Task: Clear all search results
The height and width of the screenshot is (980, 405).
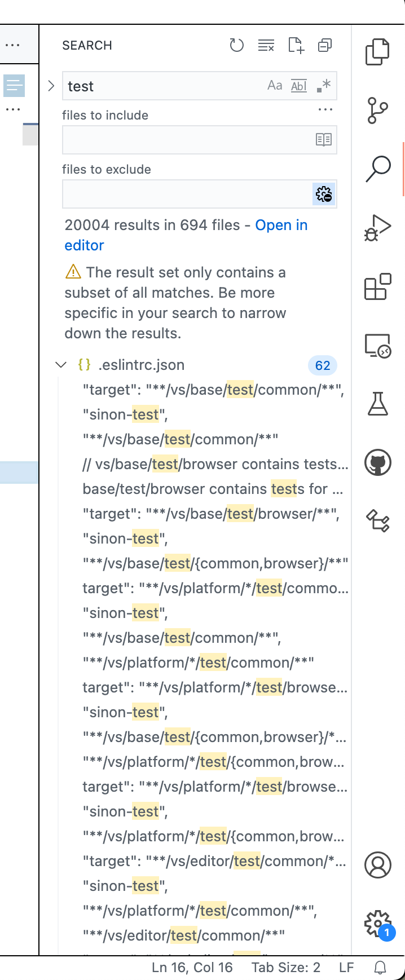Action: click(266, 45)
